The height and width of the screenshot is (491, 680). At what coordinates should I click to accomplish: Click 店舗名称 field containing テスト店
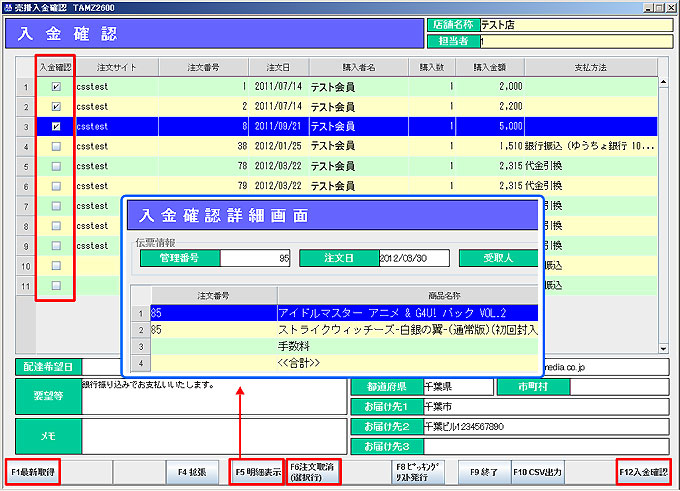pos(576,25)
